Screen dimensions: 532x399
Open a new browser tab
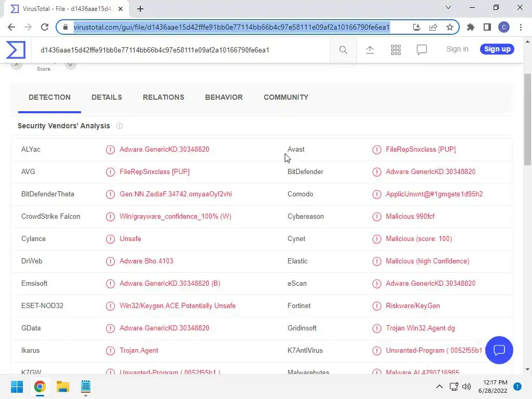140,9
